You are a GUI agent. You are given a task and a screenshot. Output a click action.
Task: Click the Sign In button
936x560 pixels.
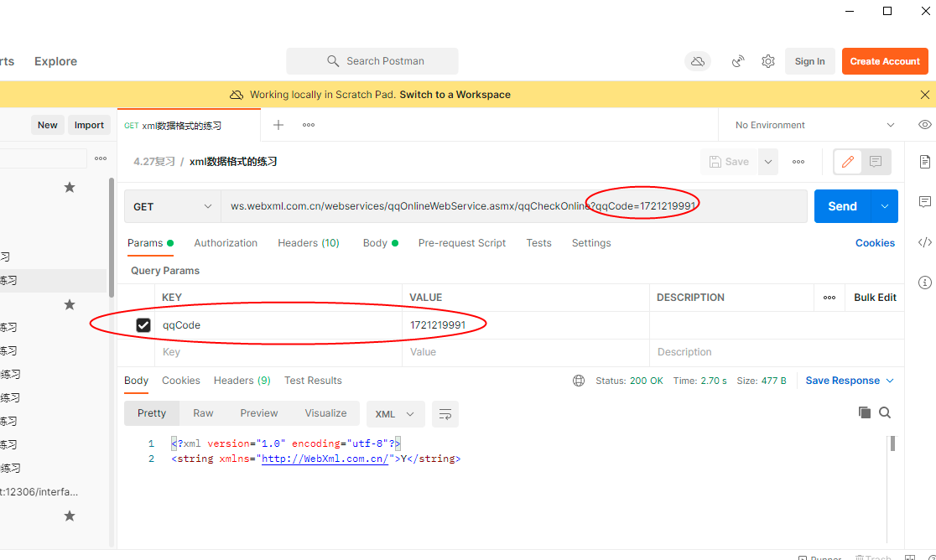(x=809, y=61)
